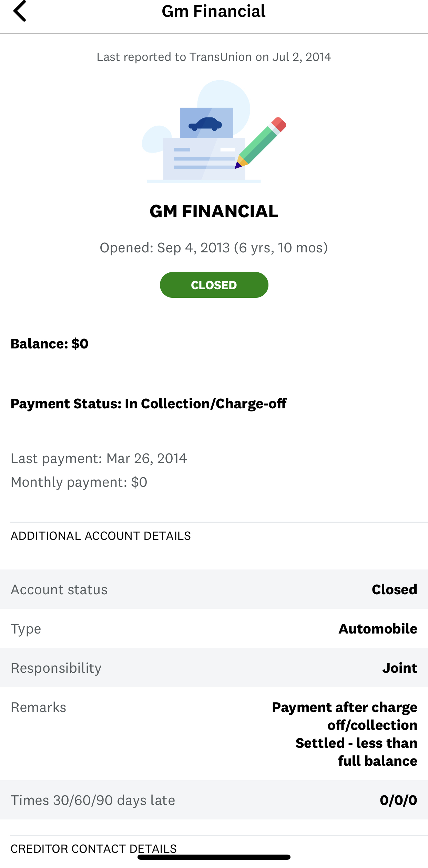Select the Responsibility Joint row

(214, 668)
